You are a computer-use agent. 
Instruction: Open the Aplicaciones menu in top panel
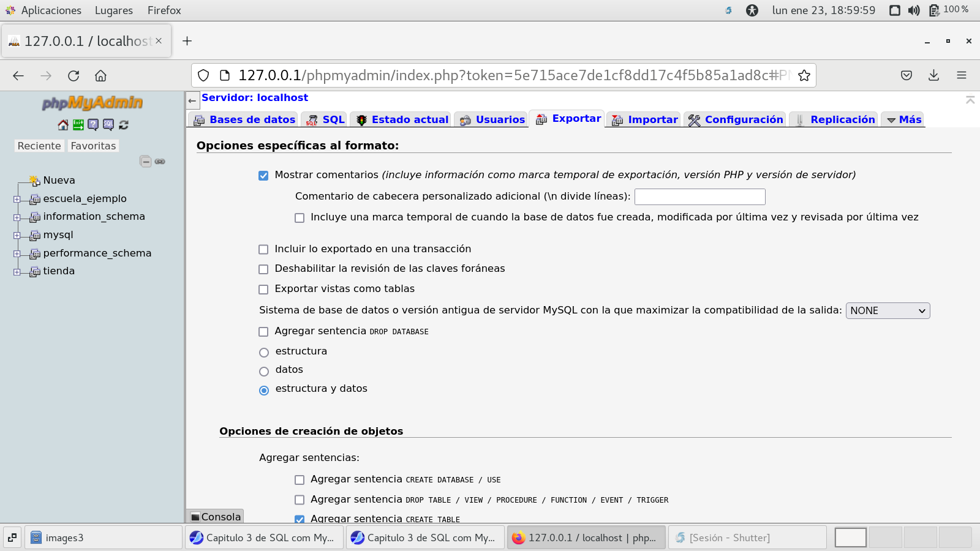click(x=51, y=10)
